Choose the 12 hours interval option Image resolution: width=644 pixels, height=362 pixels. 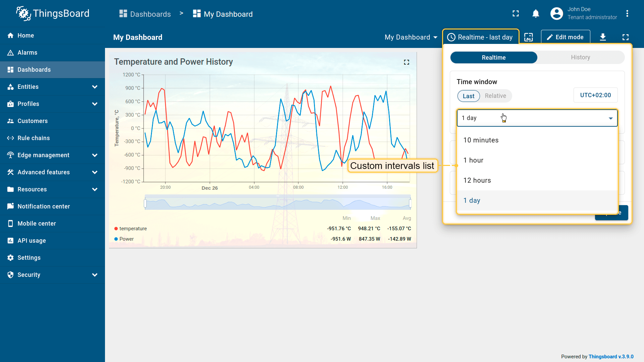coord(477,180)
